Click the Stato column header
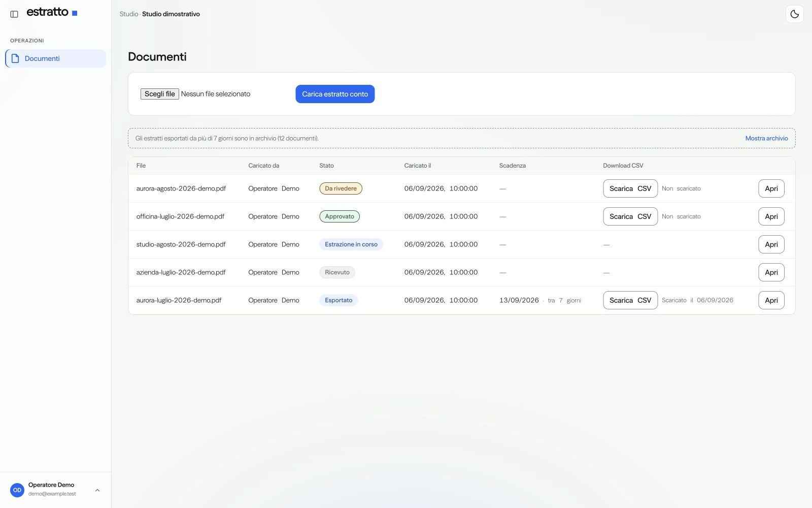Viewport: 812px width, 508px height. (x=326, y=166)
